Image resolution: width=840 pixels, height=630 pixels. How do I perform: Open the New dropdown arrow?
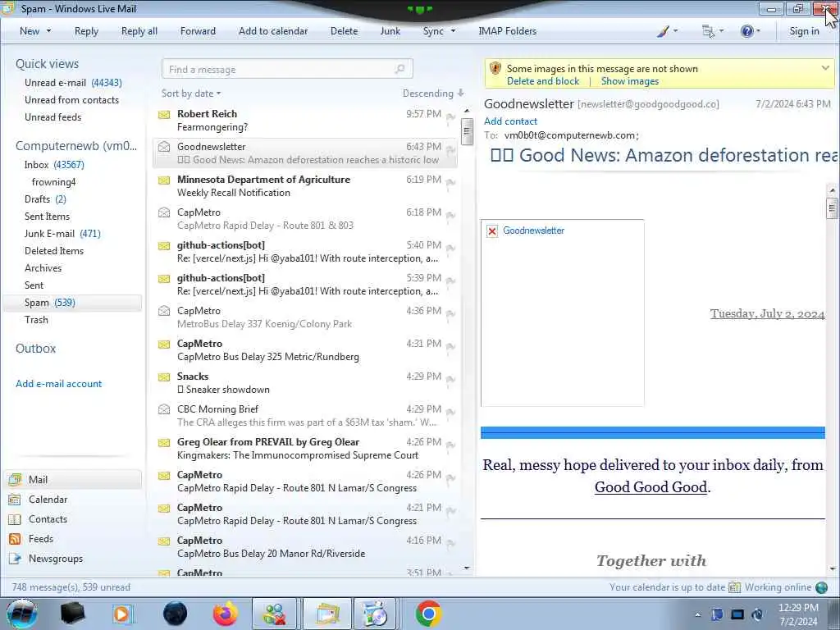[48, 31]
